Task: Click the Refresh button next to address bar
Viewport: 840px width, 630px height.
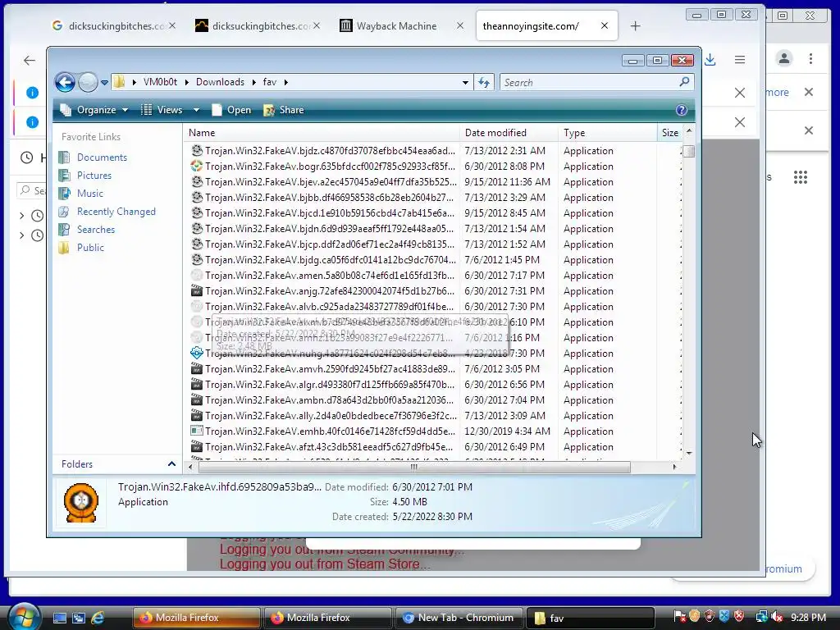Action: click(x=484, y=83)
